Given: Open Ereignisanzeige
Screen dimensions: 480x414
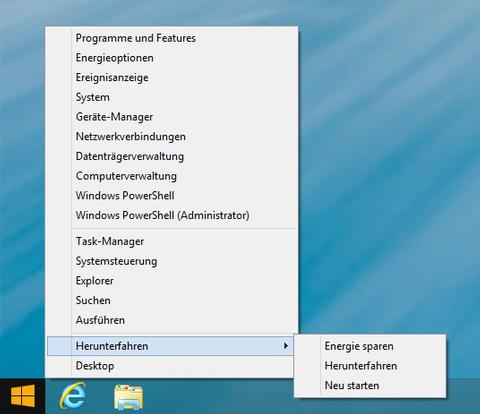Looking at the screenshot, I should click(x=171, y=77).
